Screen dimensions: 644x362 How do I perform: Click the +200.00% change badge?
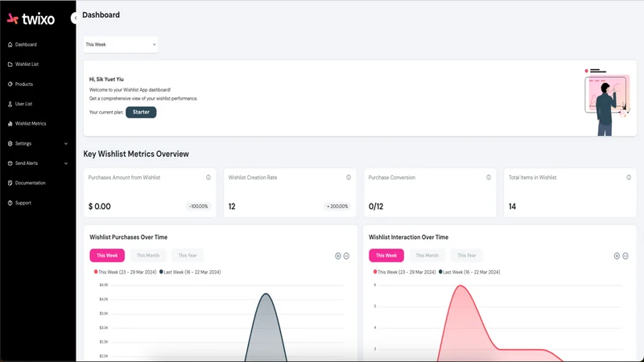[337, 207]
